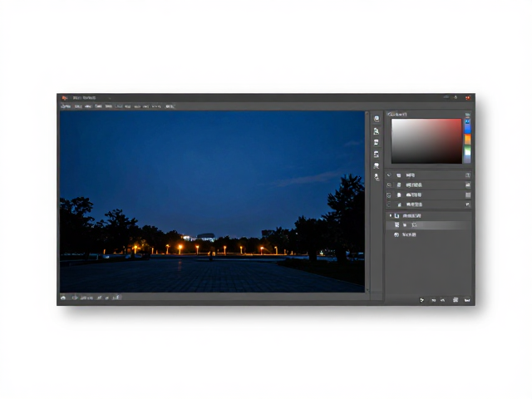Click the night park photo on the canvas

coord(213,201)
